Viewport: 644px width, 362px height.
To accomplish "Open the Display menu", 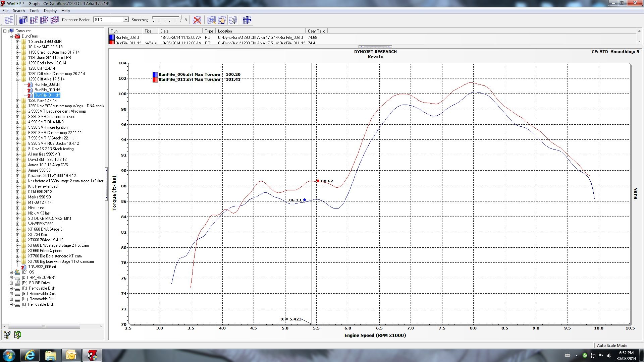I will point(50,11).
